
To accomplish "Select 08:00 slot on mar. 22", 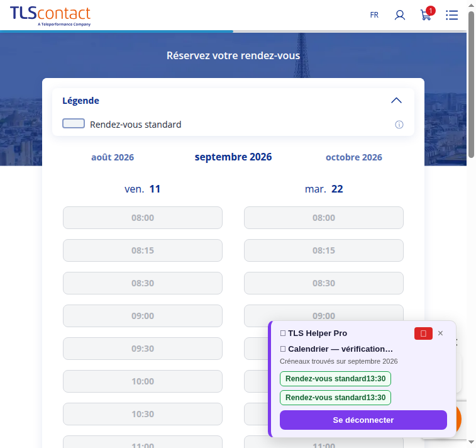I will [x=324, y=218].
